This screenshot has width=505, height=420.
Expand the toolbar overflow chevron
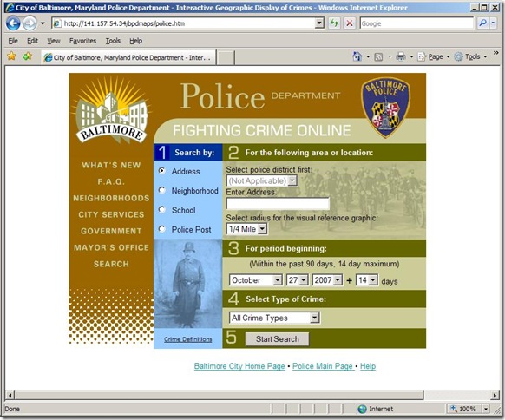point(496,52)
